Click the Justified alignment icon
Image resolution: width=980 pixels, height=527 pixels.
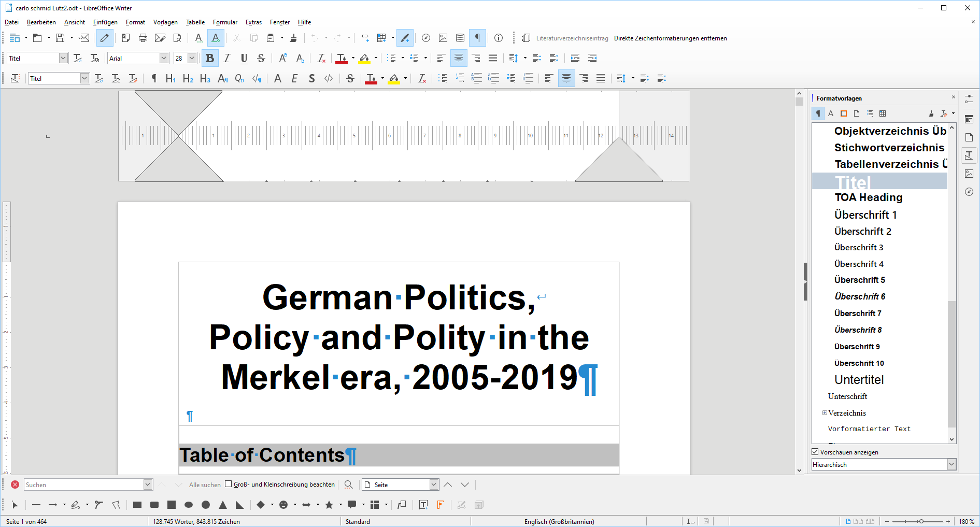(493, 58)
